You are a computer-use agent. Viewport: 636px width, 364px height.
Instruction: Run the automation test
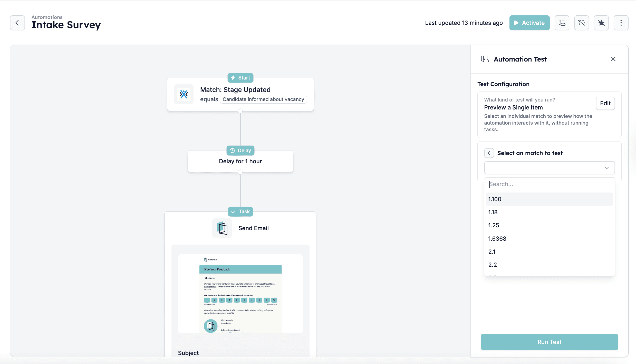coord(549,342)
